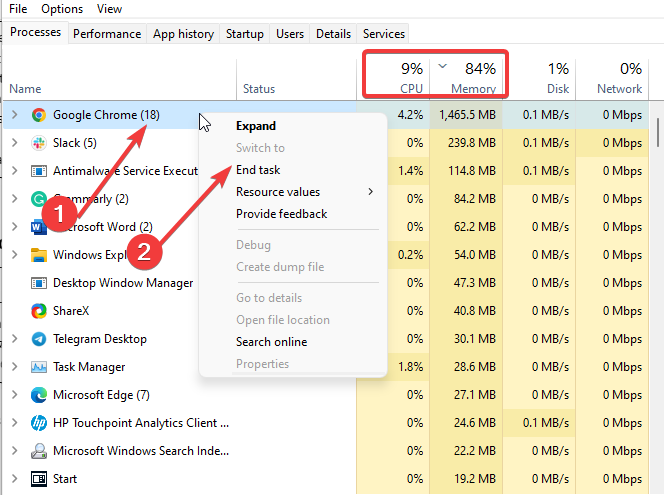Click the Google Chrome process icon
The image size is (664, 495).
pos(39,115)
